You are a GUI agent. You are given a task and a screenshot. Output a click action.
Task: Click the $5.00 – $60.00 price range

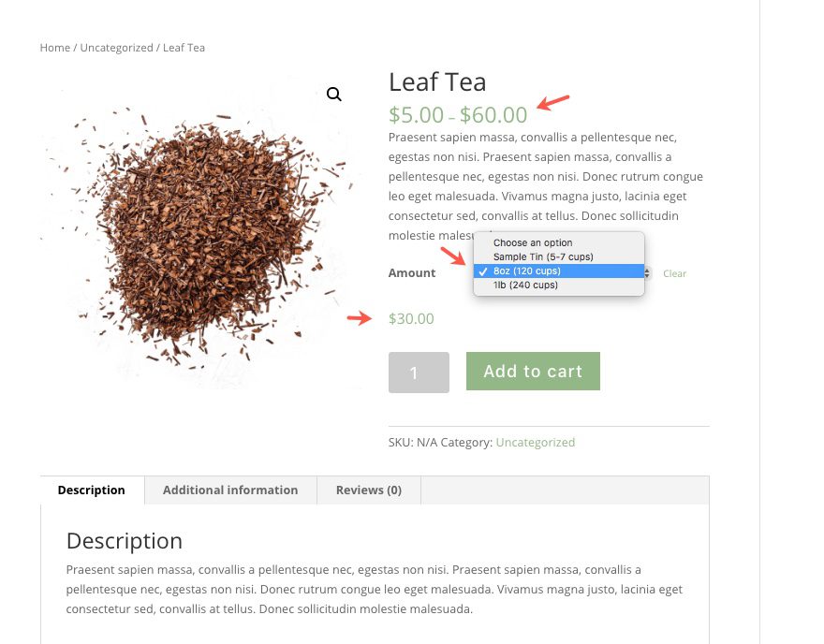pos(458,115)
